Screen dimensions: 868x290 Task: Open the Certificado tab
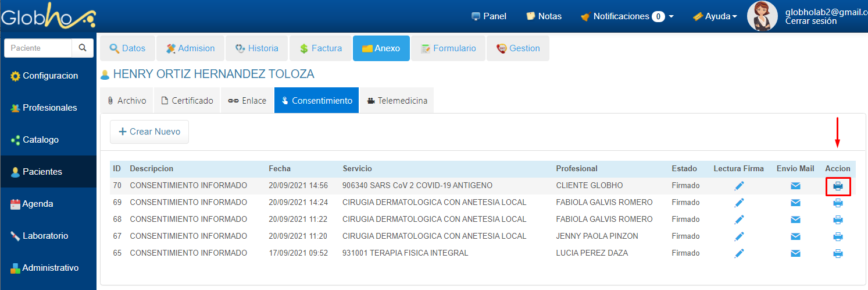187,101
